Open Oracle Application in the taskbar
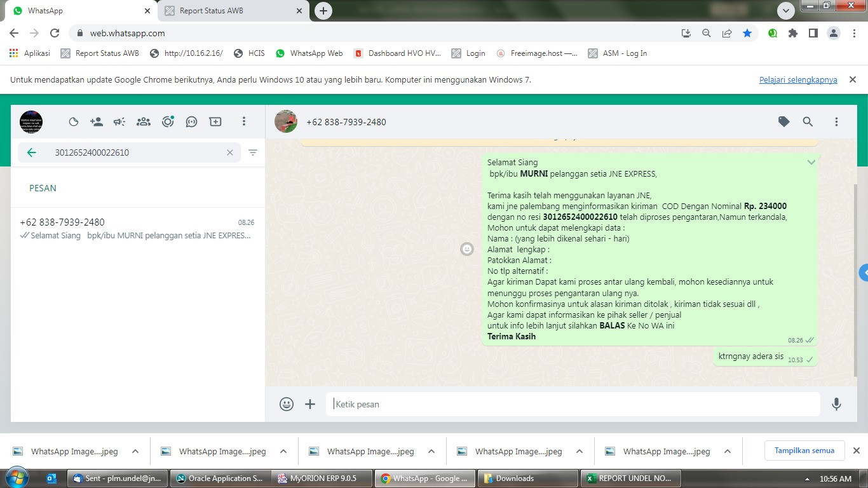This screenshot has width=868, height=488. coord(220,478)
